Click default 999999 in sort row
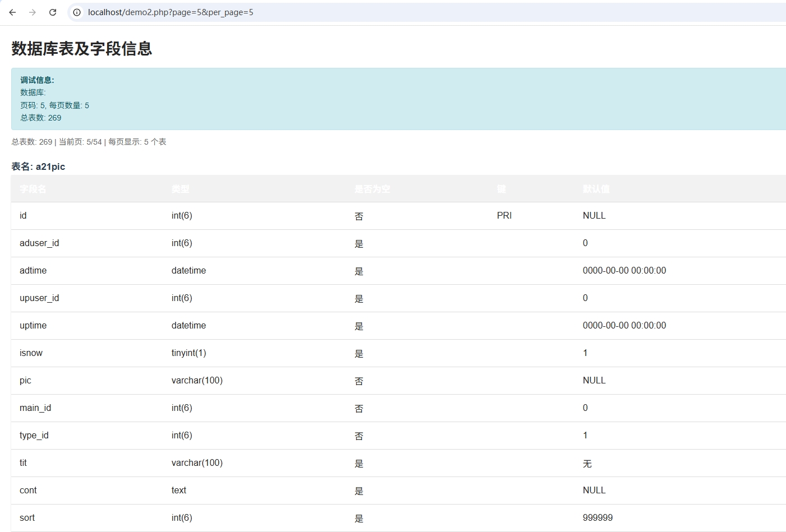Image resolution: width=786 pixels, height=532 pixels. pos(598,518)
